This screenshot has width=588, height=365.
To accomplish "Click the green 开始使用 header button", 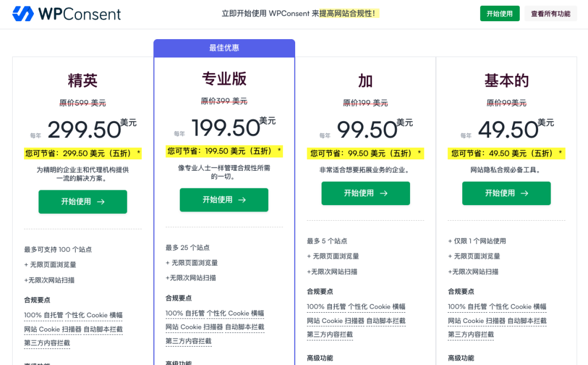I will tap(500, 14).
